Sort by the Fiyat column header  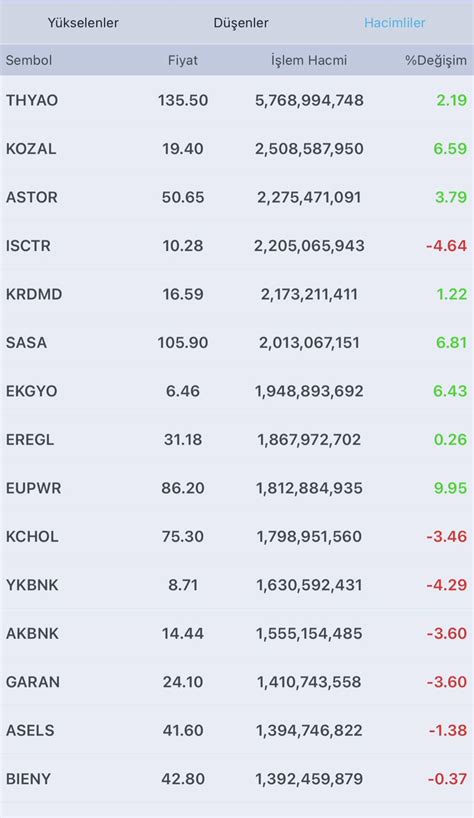click(x=183, y=60)
